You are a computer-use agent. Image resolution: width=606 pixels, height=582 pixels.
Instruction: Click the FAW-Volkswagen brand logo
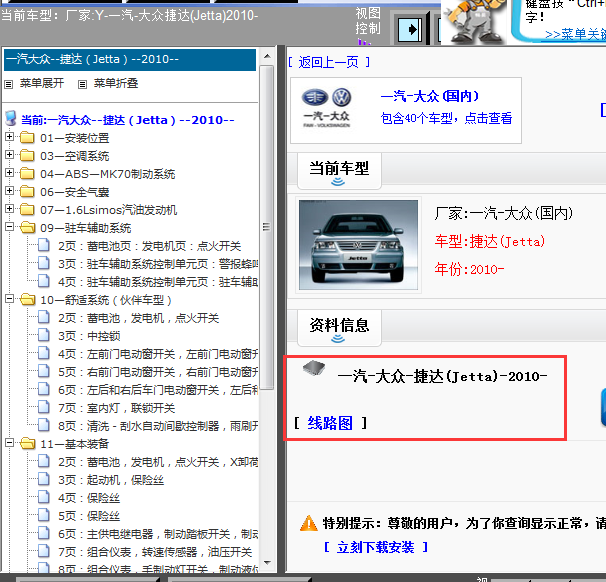[x=327, y=107]
